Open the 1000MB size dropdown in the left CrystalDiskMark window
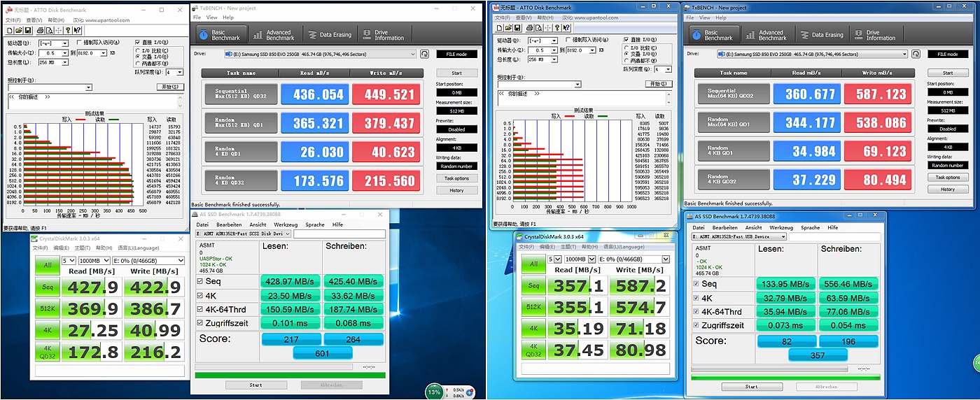The image size is (980, 400). coord(94,260)
